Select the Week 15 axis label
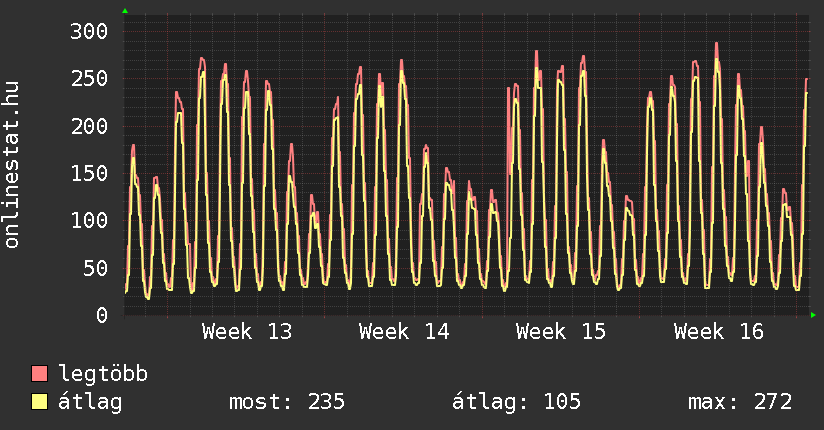 (x=561, y=331)
